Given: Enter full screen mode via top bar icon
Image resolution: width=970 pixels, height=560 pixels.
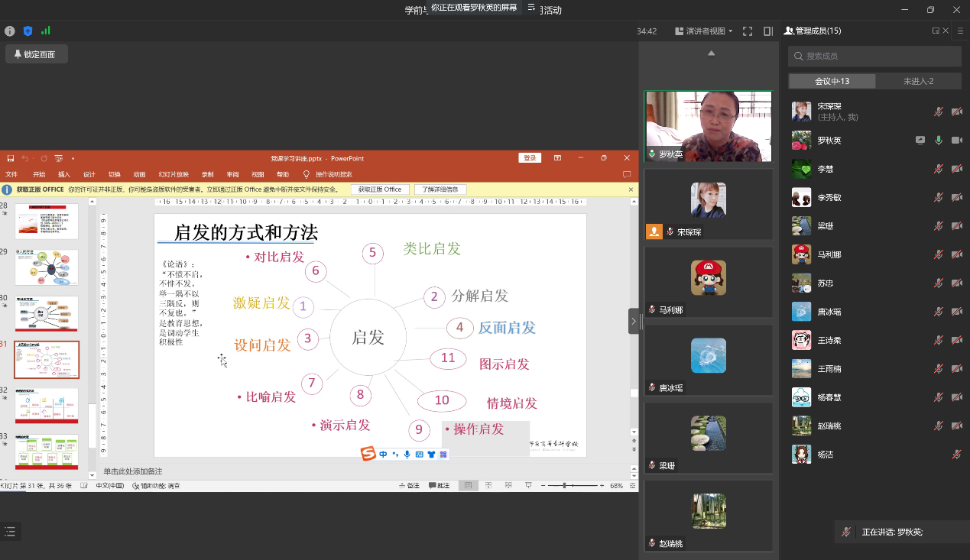Looking at the screenshot, I should coord(748,31).
